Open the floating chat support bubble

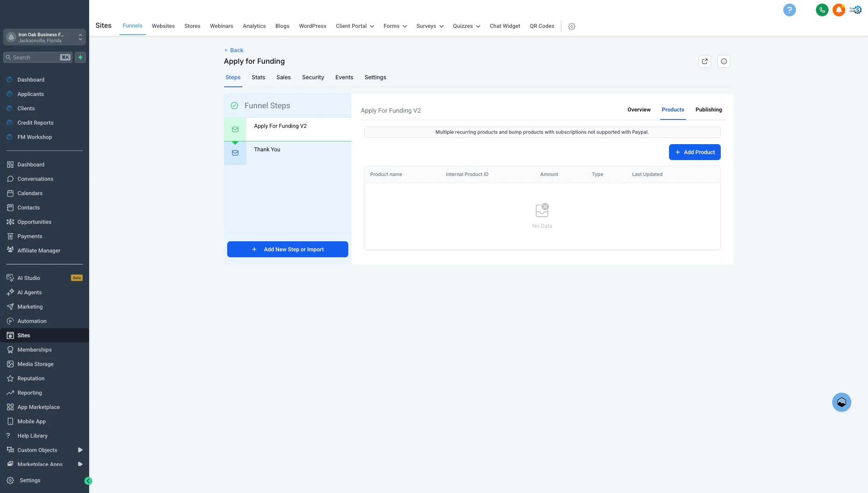pos(841,402)
